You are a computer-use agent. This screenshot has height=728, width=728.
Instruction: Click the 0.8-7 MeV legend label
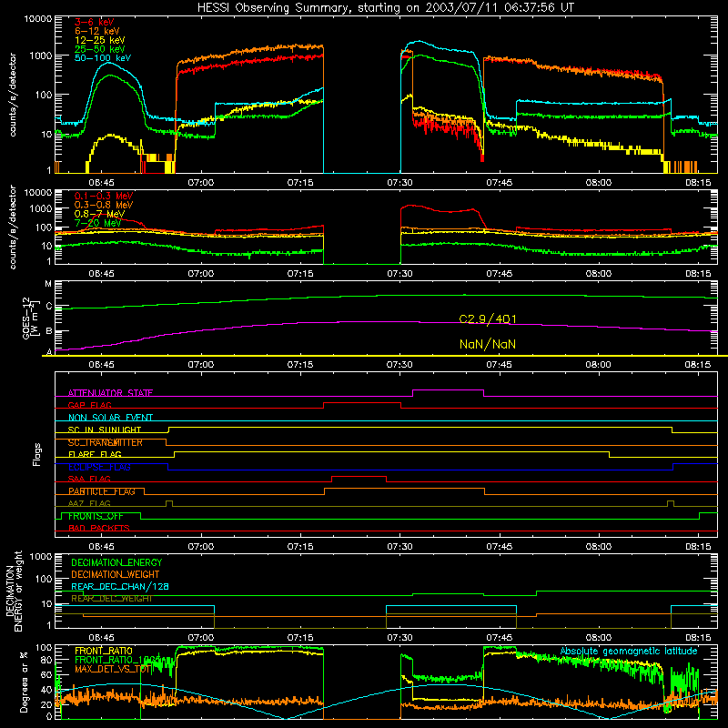pos(99,214)
